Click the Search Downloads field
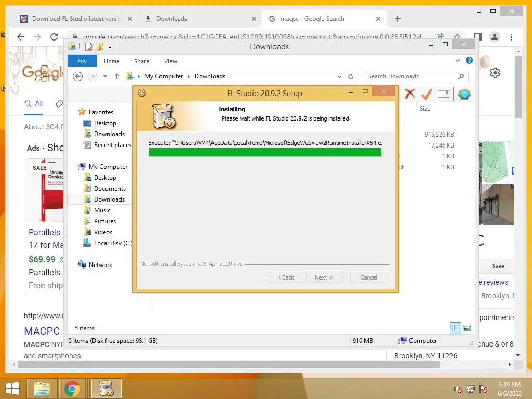Screen dimensions: 532x399 point(416,76)
